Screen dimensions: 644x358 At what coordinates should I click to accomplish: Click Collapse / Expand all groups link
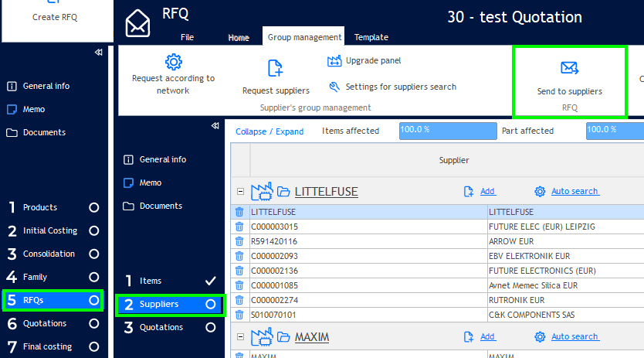[x=269, y=131]
